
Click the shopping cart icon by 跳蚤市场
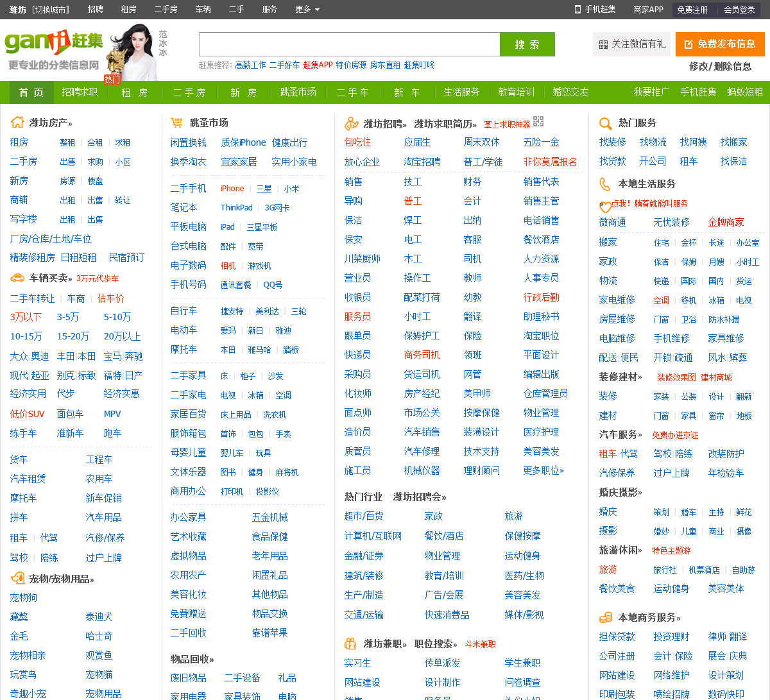tap(176, 123)
